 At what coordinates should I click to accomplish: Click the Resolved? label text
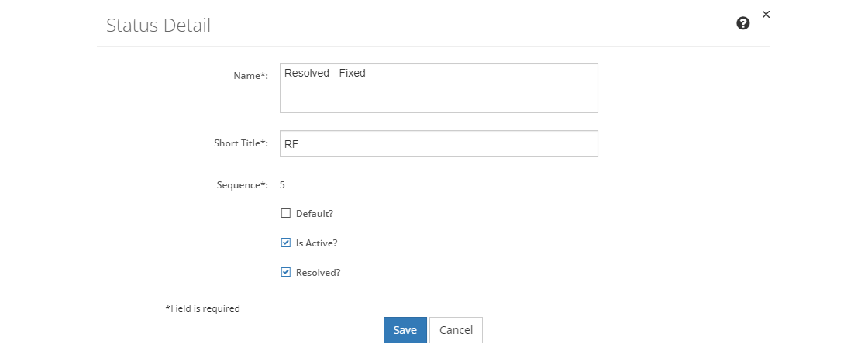[319, 272]
